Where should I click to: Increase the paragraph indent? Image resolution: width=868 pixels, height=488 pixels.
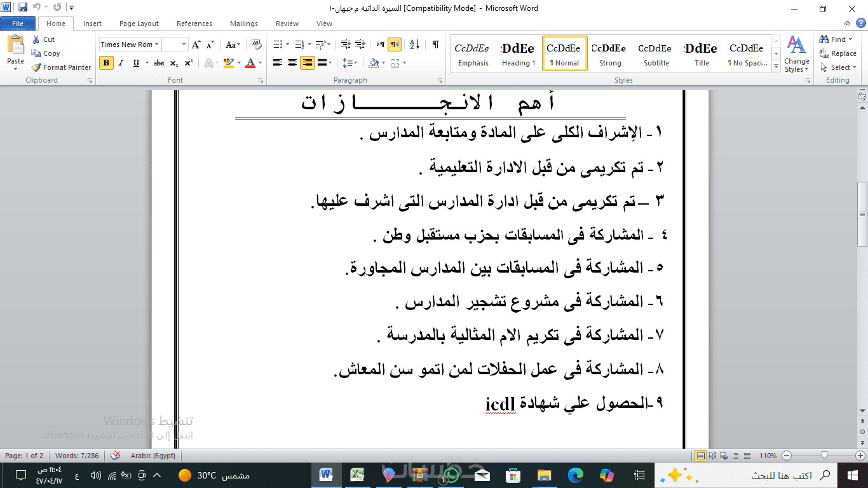click(360, 44)
